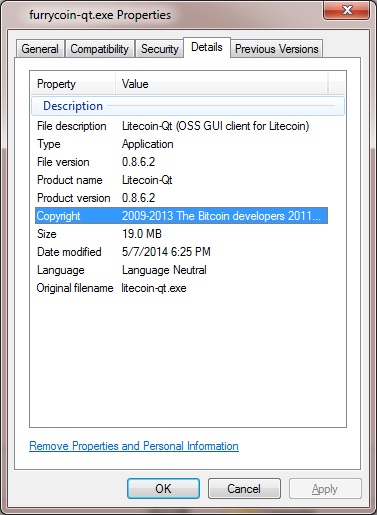Close the Properties dialog window
The image size is (377, 515).
(347, 10)
